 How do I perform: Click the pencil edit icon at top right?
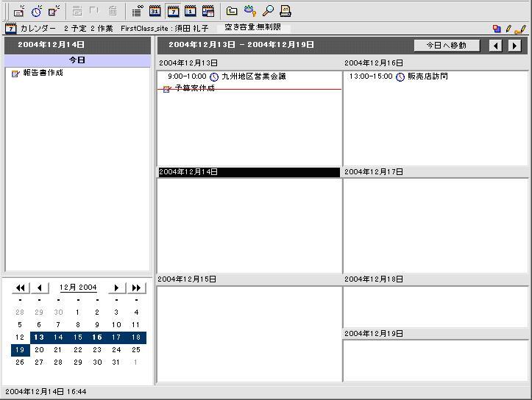click(x=508, y=29)
